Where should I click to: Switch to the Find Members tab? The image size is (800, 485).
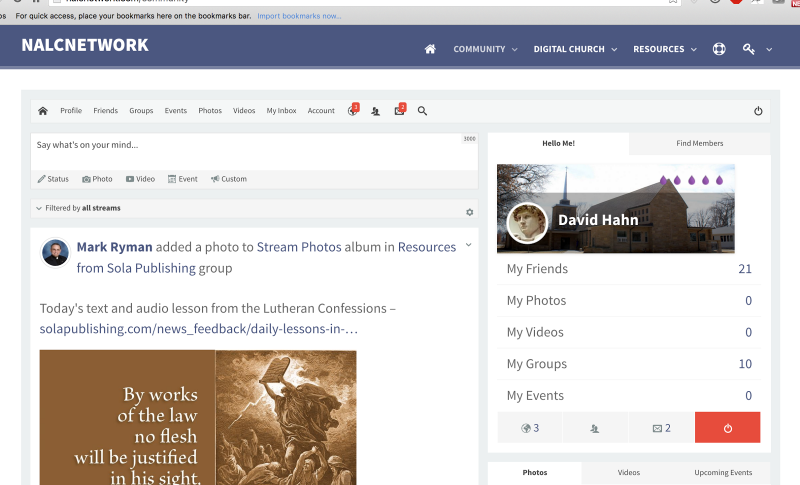tap(699, 143)
